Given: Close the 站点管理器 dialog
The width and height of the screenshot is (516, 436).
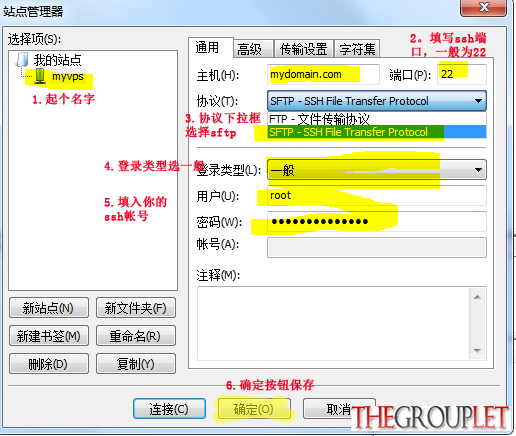Looking at the screenshot, I should (x=484, y=7).
